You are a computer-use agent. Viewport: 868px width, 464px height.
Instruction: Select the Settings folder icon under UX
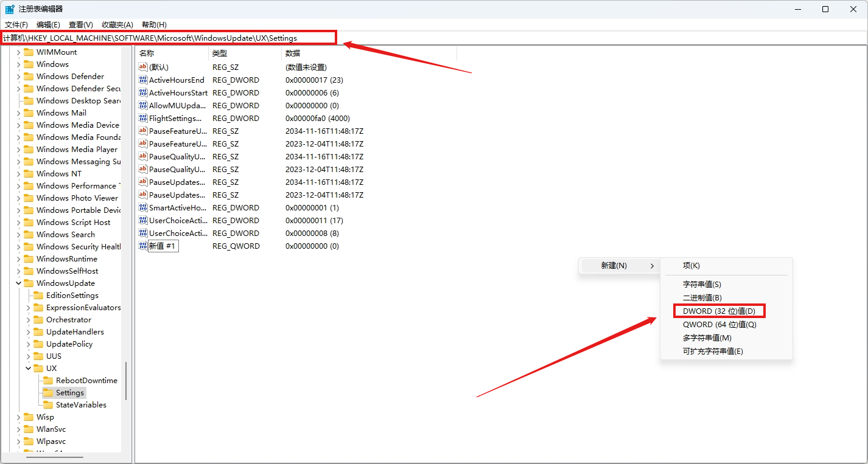coord(48,393)
